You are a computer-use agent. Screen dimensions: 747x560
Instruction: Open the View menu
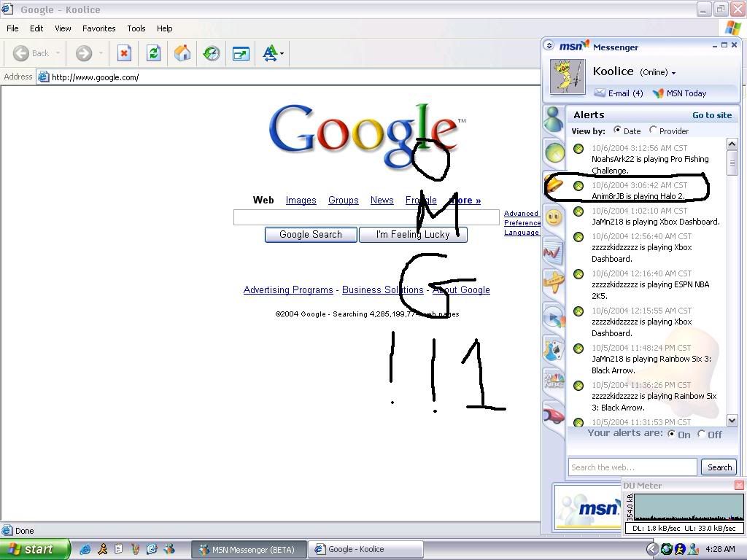(63, 28)
